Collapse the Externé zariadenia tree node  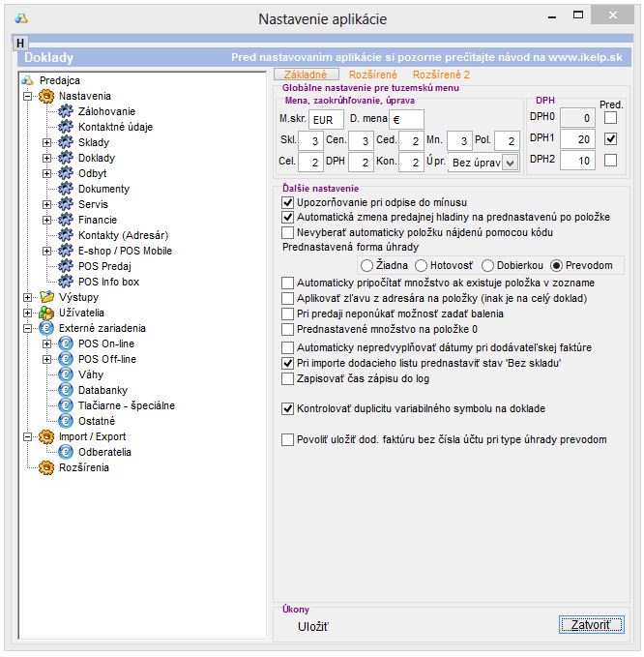[26, 329]
